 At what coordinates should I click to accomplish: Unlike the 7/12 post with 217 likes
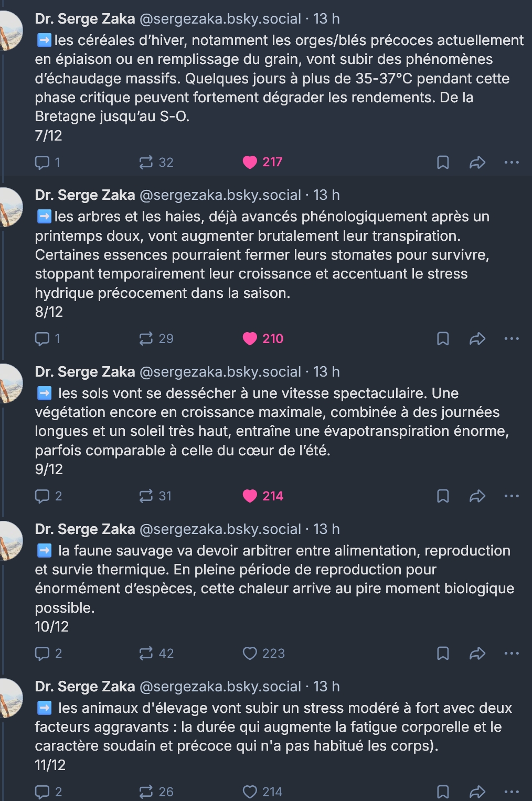point(262,162)
